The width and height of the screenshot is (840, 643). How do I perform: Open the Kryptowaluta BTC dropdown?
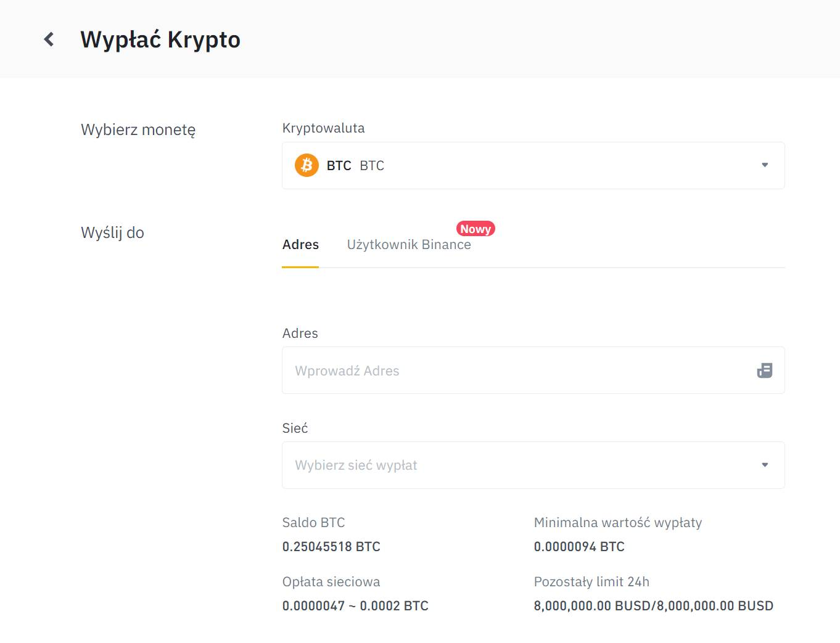pos(533,165)
